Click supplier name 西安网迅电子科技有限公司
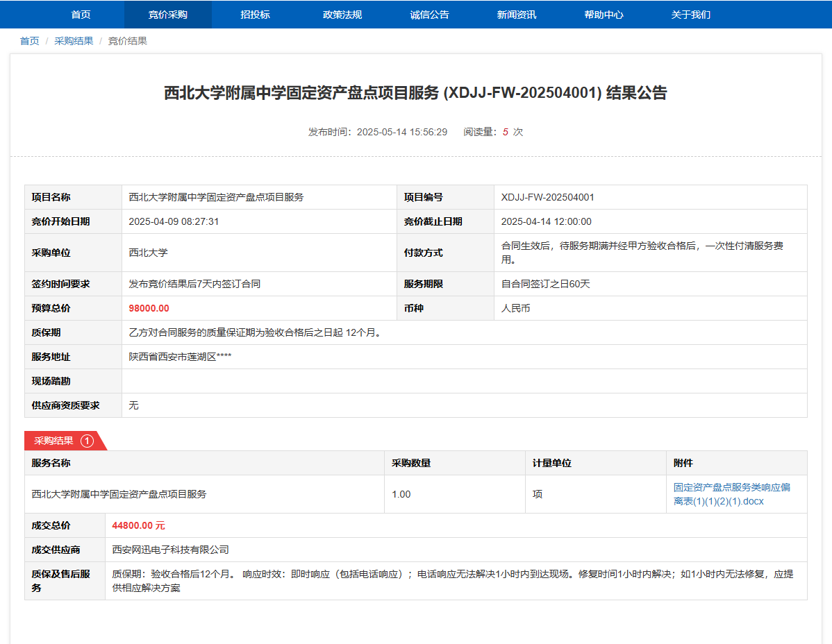832x644 pixels. (x=170, y=550)
